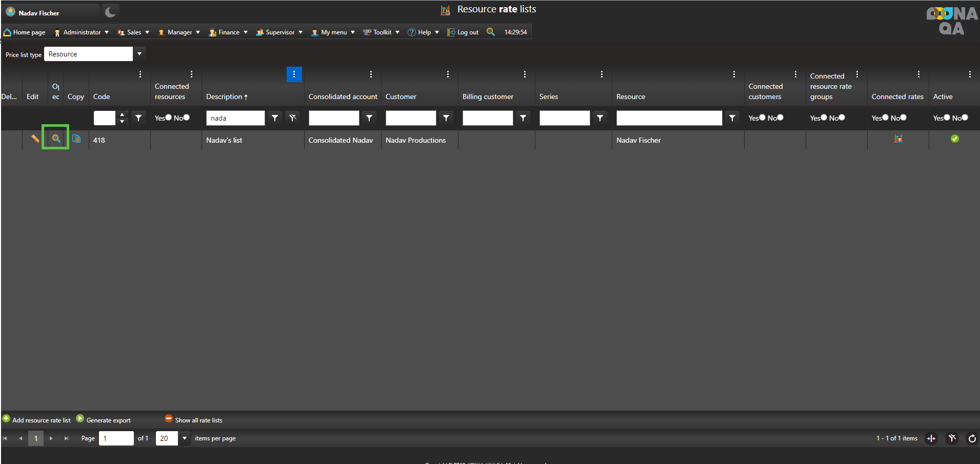The height and width of the screenshot is (464, 980).
Task: Apply filter icon next to Customer field
Action: 446,118
